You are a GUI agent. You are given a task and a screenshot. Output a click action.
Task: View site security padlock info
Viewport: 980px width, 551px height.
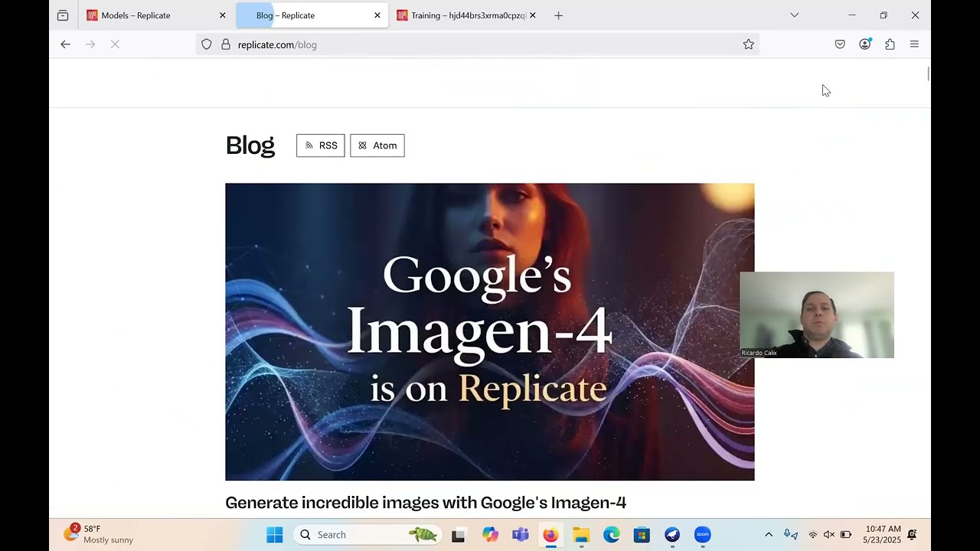click(225, 44)
